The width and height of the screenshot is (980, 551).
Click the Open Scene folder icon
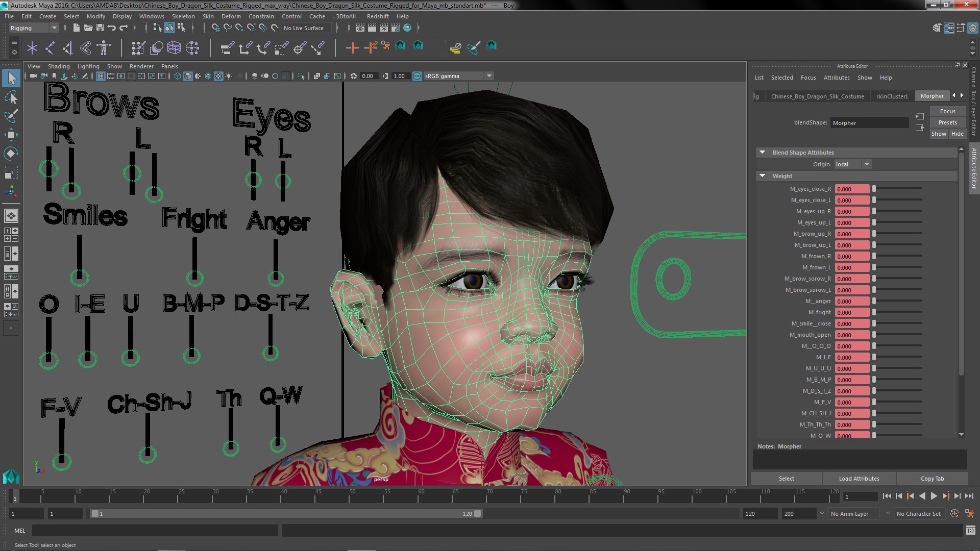(88, 28)
